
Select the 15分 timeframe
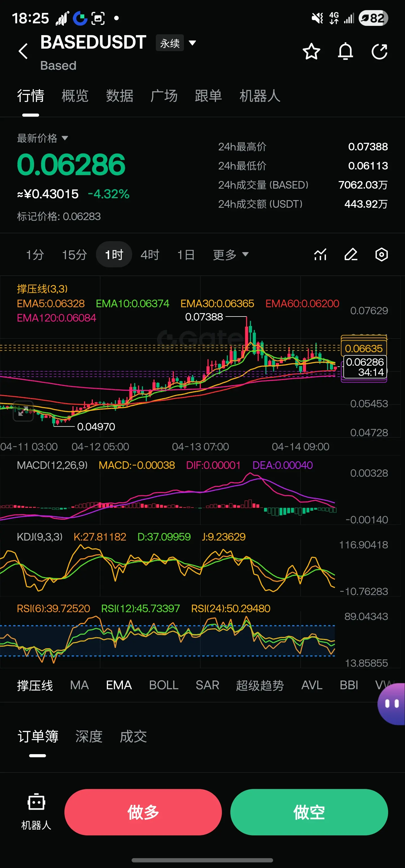[75, 255]
